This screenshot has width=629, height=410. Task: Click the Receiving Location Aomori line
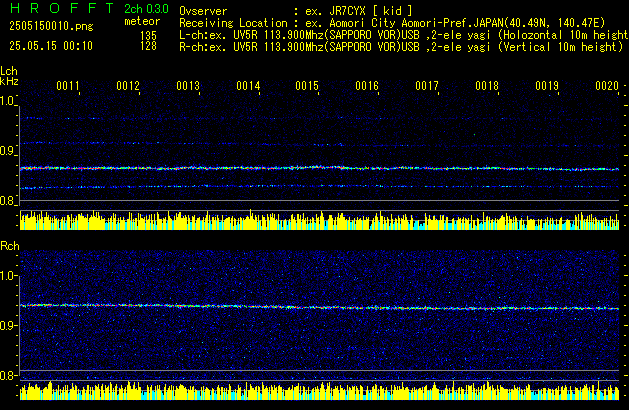(x=392, y=23)
